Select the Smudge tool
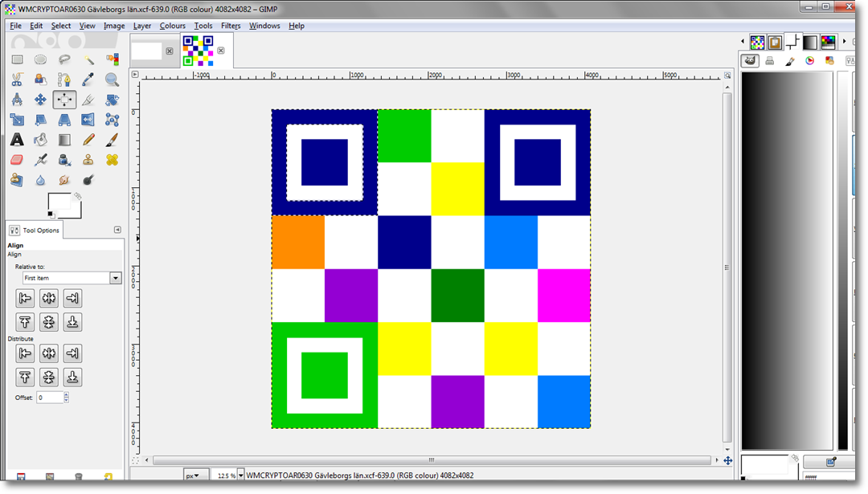 [x=64, y=180]
